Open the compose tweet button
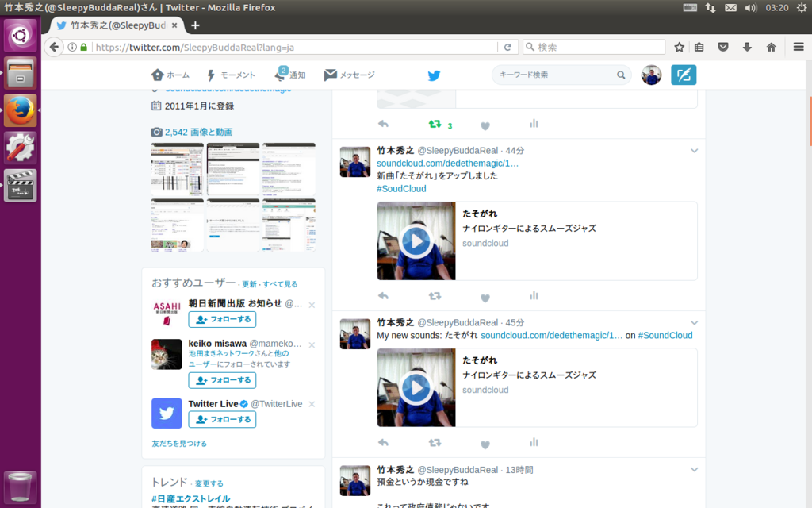Viewport: 812px width, 508px height. (684, 75)
